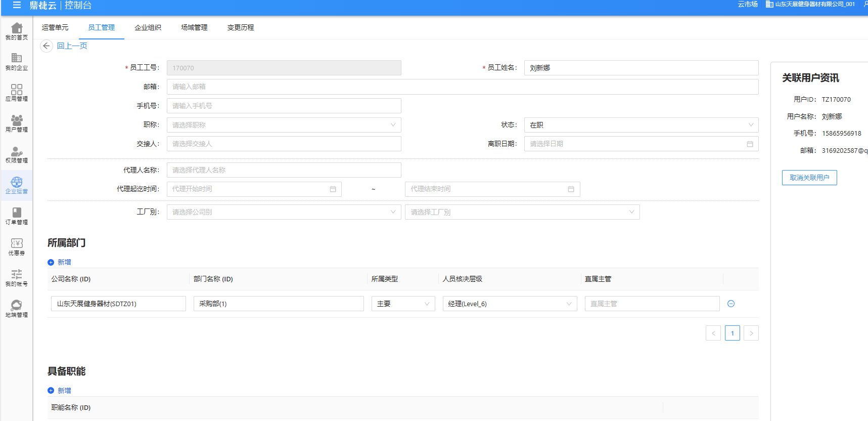This screenshot has height=421, width=868.
Task: Click 职能名称 (ID) column header
Action: [71, 408]
